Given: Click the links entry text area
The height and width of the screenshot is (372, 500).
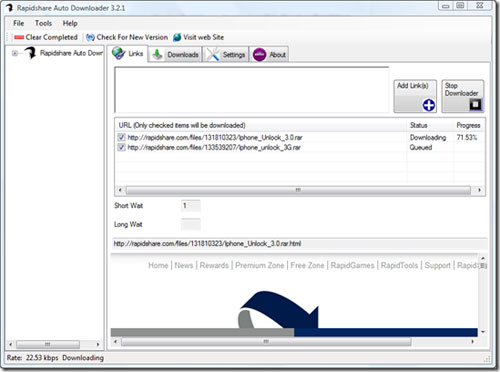Looking at the screenshot, I should pyautogui.click(x=252, y=90).
